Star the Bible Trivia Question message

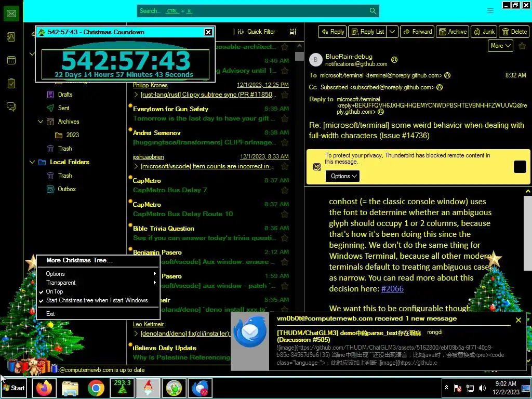tap(285, 238)
